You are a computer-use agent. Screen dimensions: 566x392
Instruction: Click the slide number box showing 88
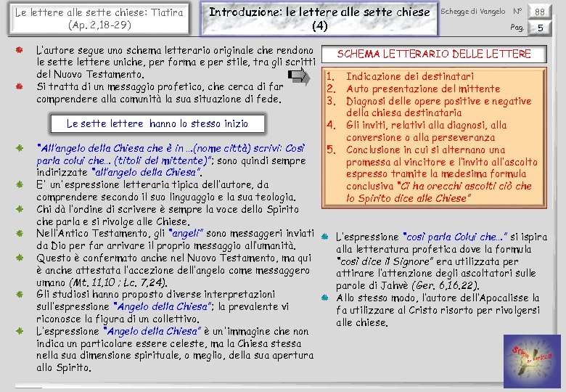click(540, 12)
